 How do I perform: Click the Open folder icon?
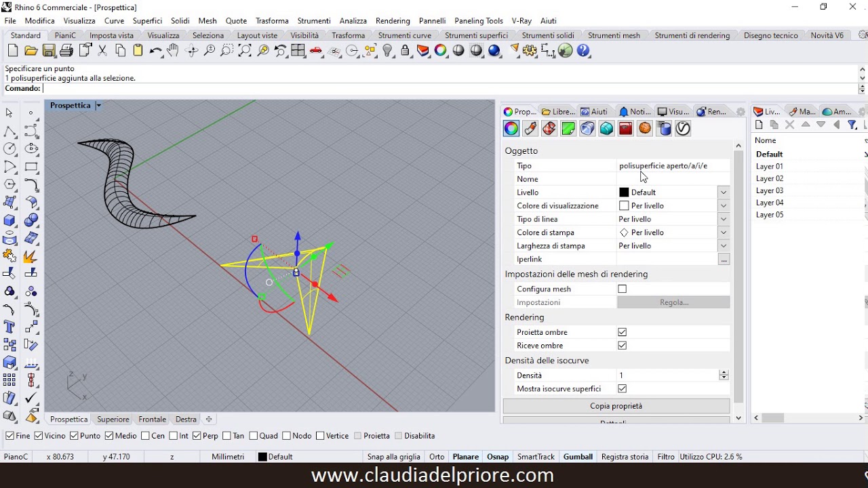pos(31,51)
